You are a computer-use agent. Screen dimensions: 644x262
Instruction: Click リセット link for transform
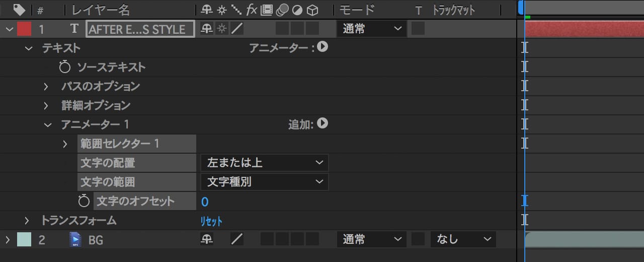(211, 221)
